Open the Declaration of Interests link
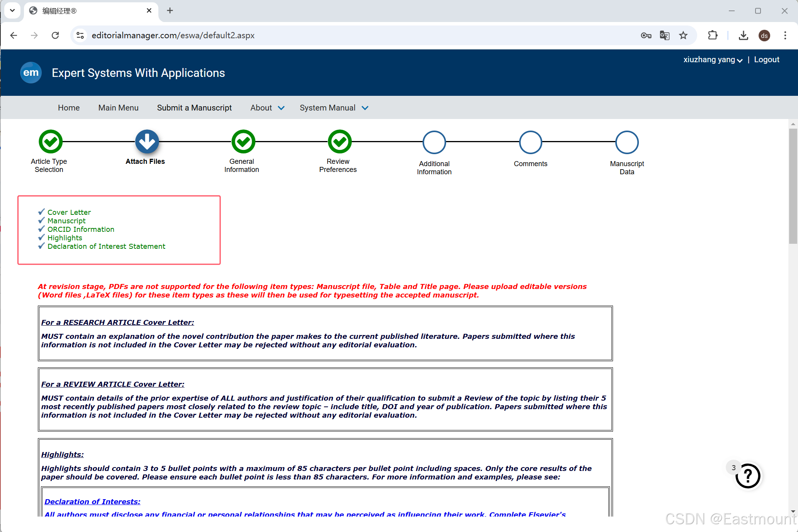This screenshot has width=798, height=532. pos(92,501)
